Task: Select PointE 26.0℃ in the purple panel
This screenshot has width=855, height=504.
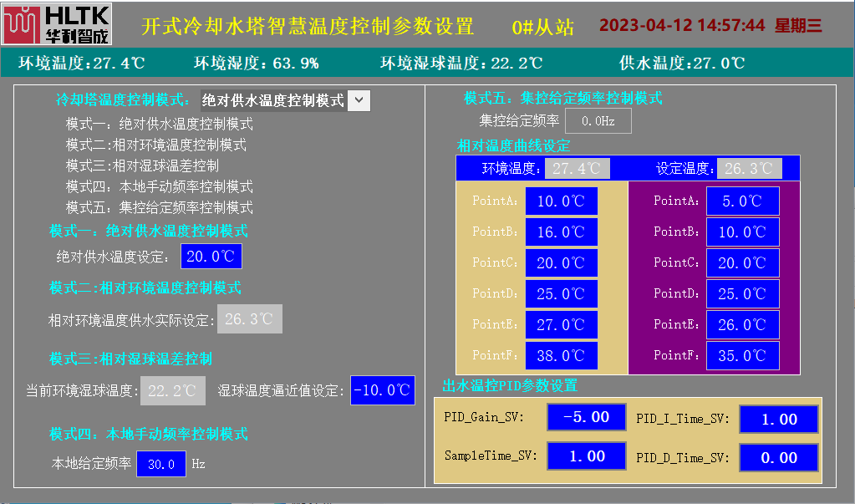Action: [x=742, y=325]
